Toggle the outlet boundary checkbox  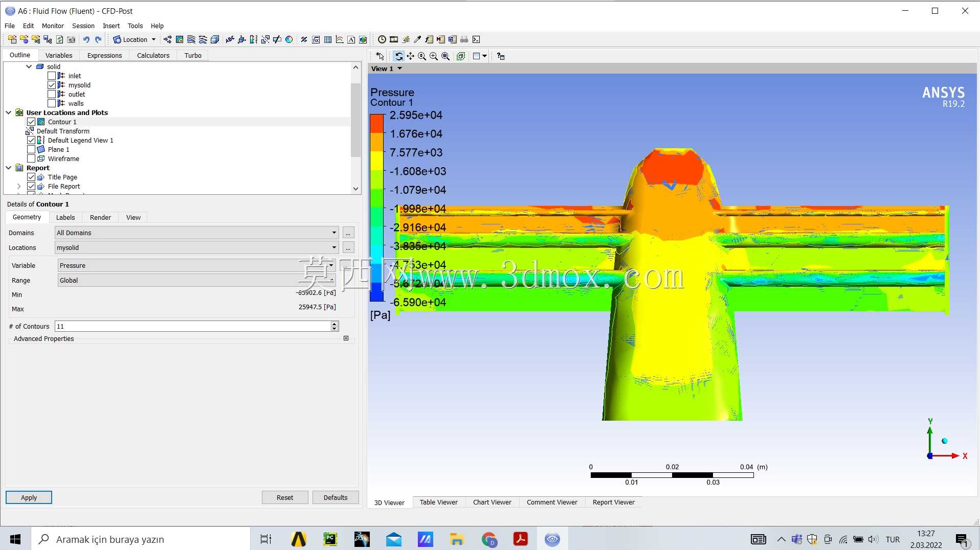point(52,94)
